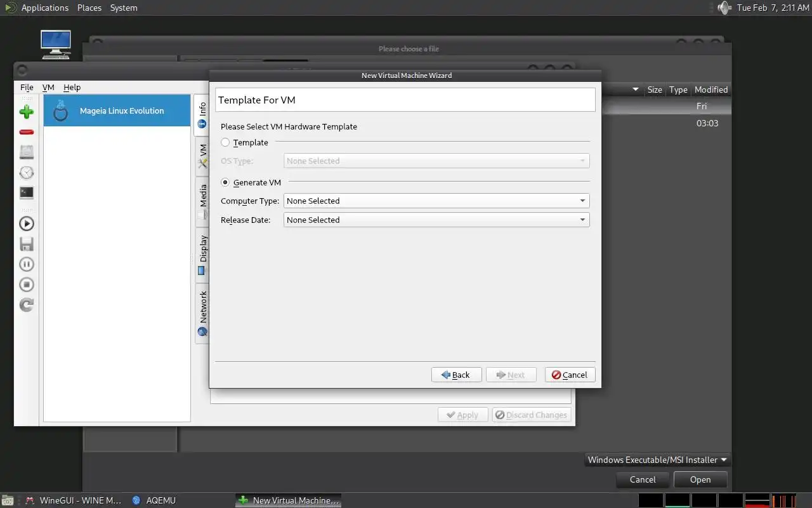Switch to New Virtual Machine taskbar entry

pyautogui.click(x=289, y=500)
